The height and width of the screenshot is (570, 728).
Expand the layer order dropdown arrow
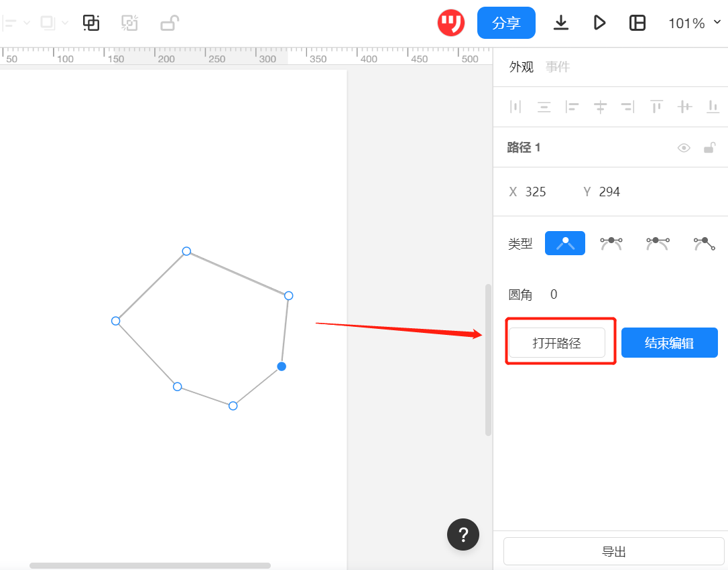pyautogui.click(x=65, y=23)
